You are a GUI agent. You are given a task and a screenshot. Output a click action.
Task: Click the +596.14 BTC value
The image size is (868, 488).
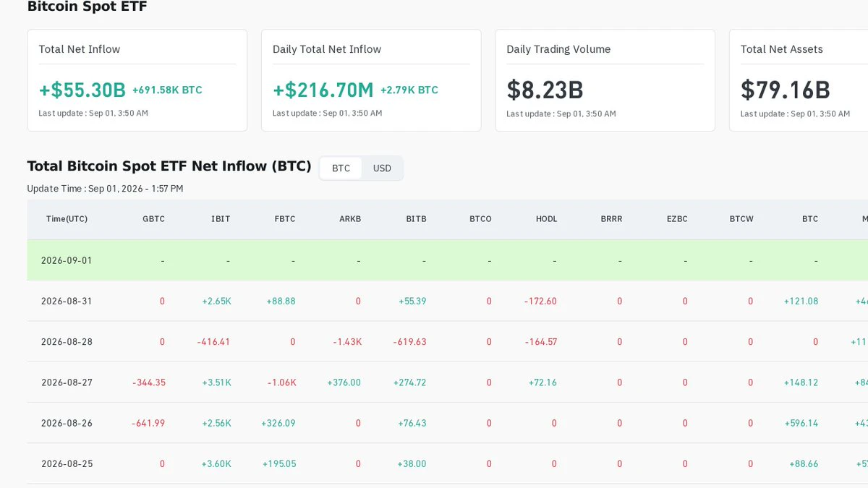coord(801,423)
